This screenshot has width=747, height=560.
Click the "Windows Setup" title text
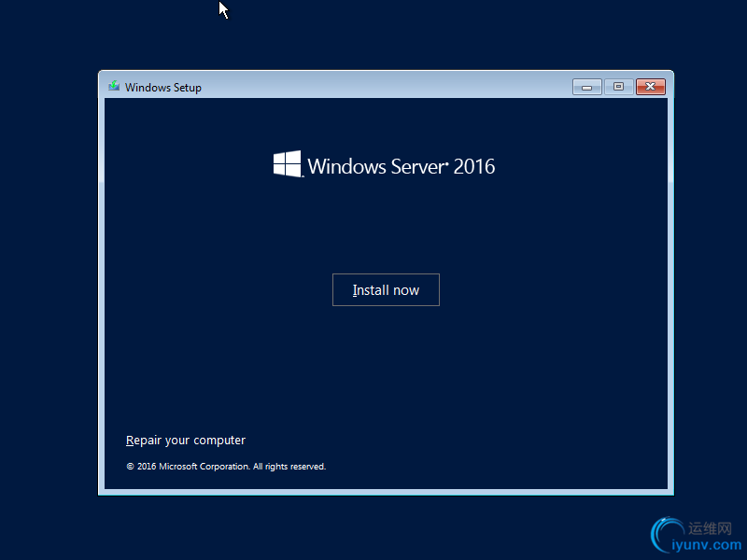[162, 88]
